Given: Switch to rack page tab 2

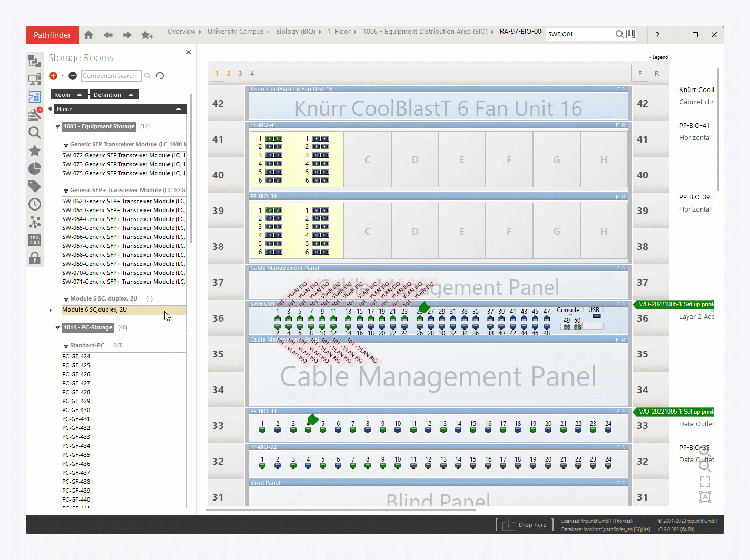Looking at the screenshot, I should pos(229,73).
